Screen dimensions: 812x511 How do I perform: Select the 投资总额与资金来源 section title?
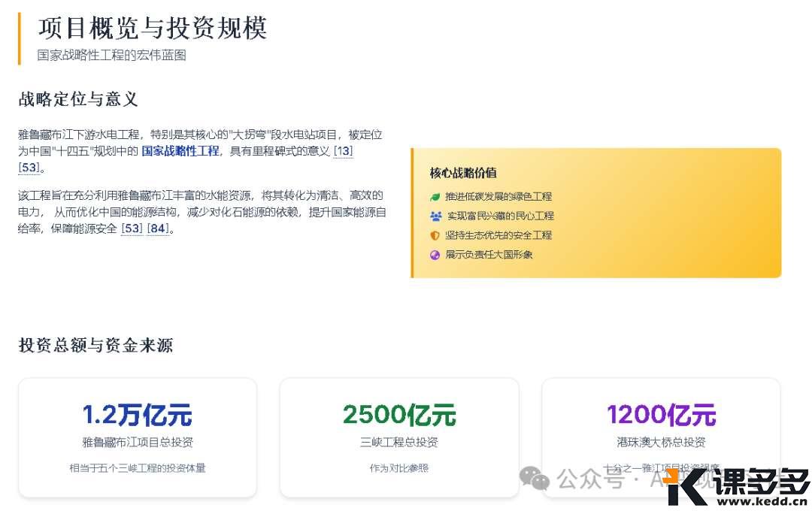pyautogui.click(x=95, y=346)
